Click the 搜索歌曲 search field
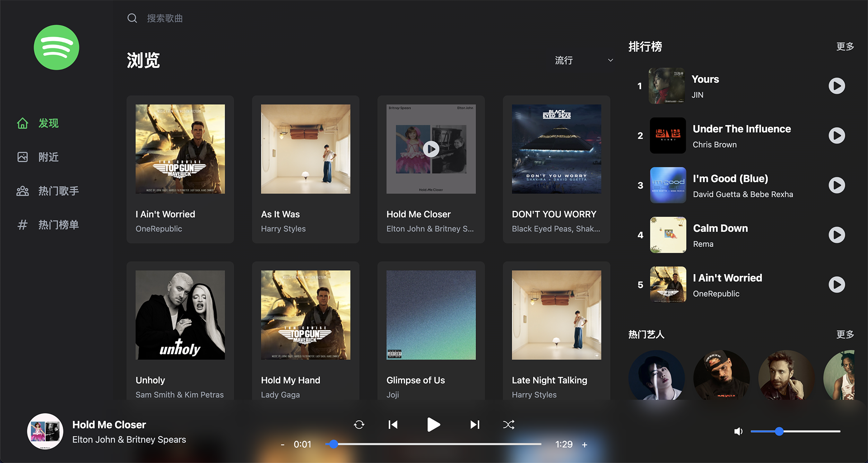Screen dimensions: 868x463 click(x=165, y=18)
